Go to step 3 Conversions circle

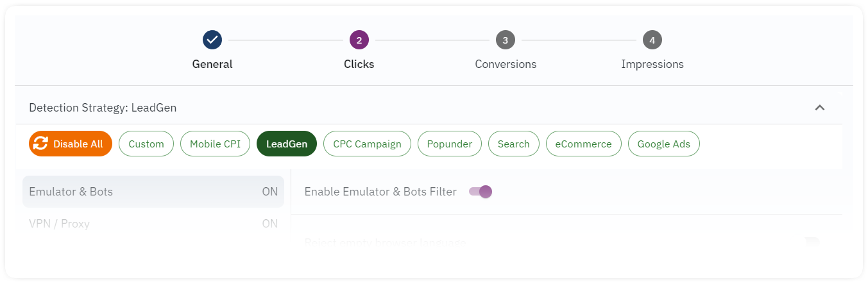[x=506, y=40]
